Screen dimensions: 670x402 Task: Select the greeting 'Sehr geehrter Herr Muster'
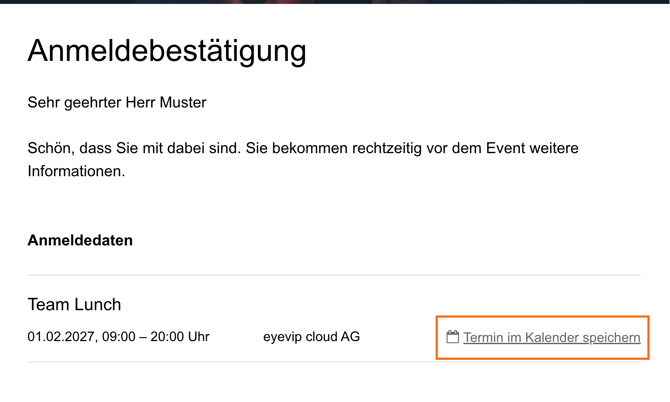117,102
